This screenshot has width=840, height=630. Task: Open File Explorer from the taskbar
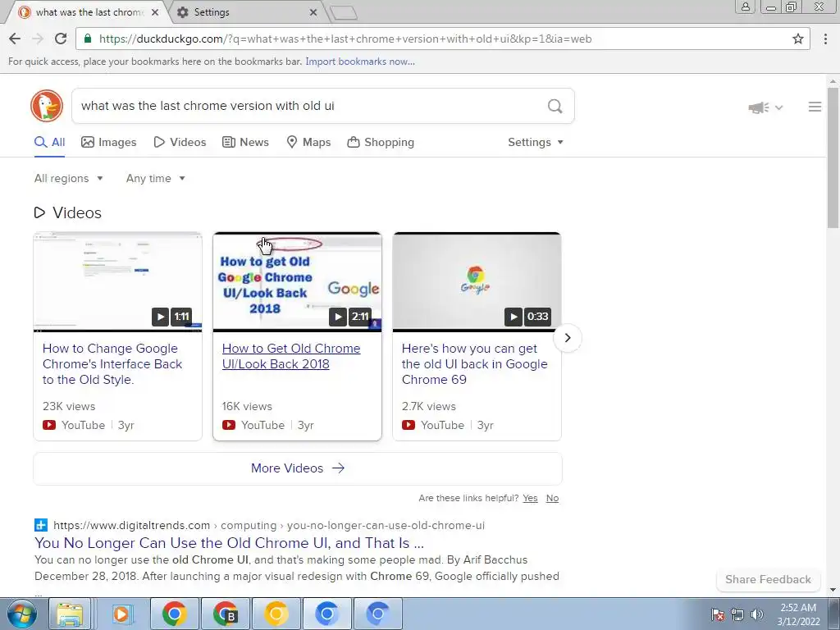coord(70,614)
